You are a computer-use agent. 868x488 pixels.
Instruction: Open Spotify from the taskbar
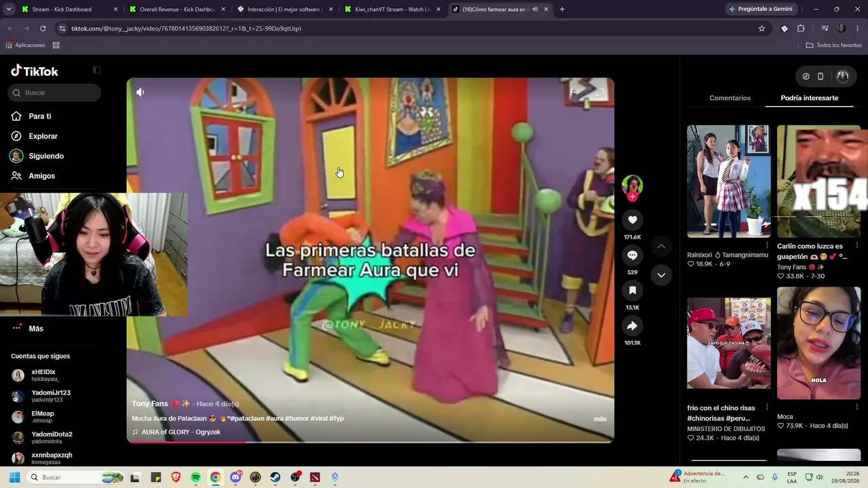[195, 477]
